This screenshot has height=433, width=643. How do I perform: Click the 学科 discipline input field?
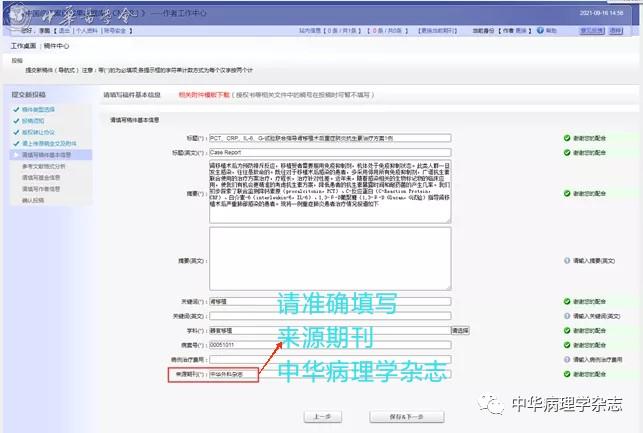coord(330,330)
